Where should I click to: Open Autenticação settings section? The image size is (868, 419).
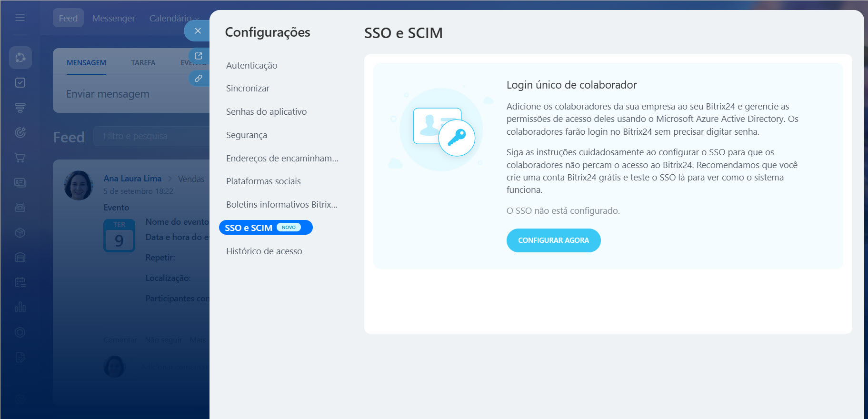point(252,65)
